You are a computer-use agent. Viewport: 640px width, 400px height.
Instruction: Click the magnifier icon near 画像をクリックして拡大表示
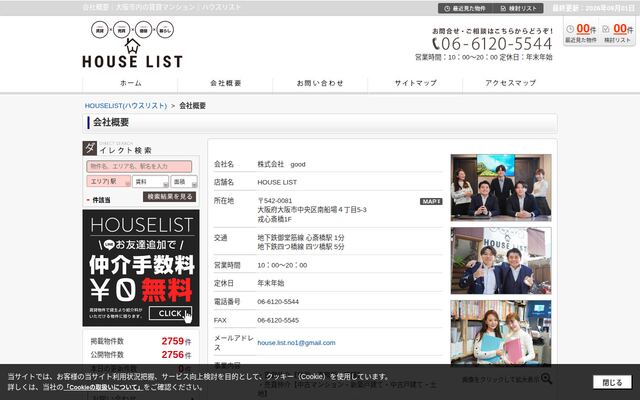(546, 378)
